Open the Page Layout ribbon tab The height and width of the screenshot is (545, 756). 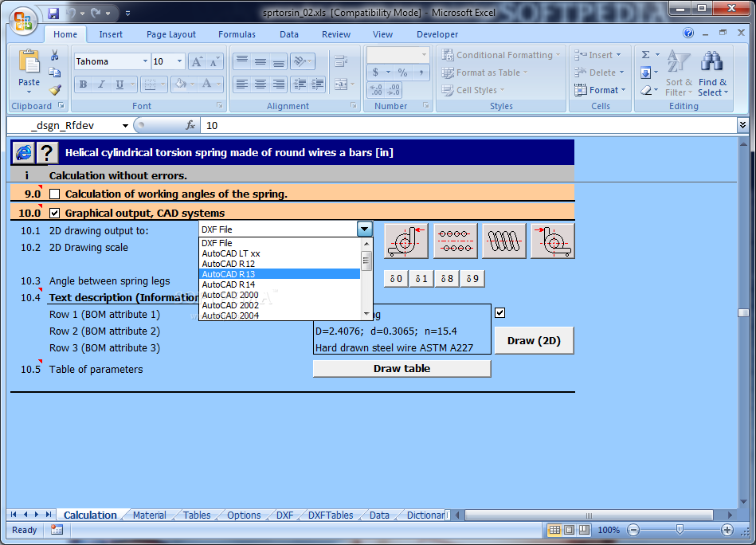coord(171,34)
